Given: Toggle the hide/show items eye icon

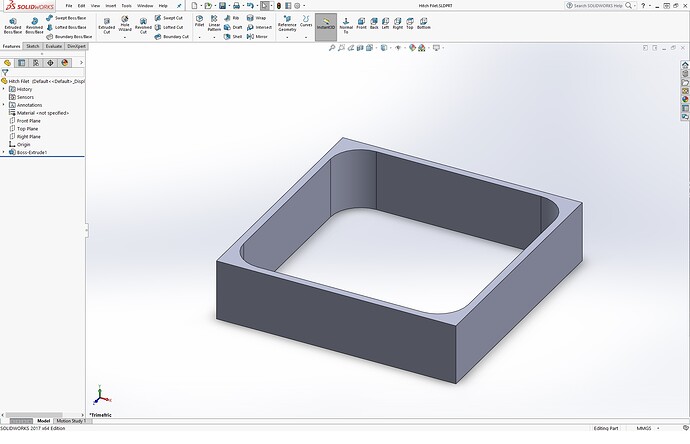Looking at the screenshot, I should tap(398, 48).
